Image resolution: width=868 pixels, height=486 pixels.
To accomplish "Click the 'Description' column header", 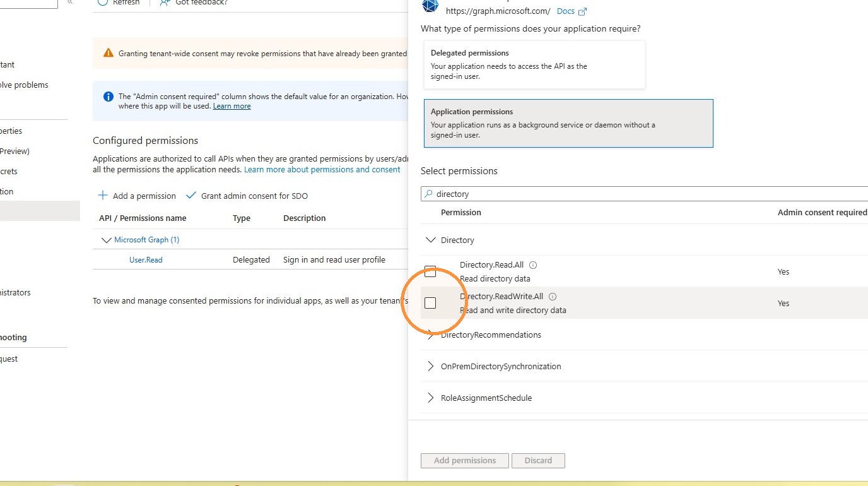I will [305, 218].
